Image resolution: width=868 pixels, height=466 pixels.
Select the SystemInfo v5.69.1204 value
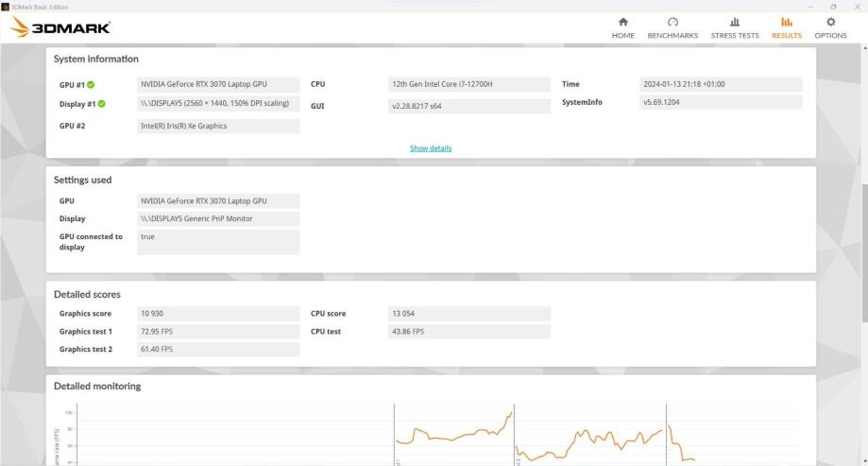coord(721,102)
